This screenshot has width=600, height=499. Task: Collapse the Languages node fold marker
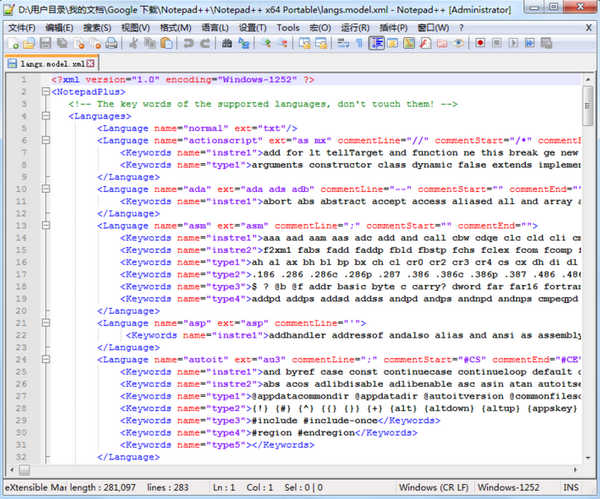click(46, 116)
